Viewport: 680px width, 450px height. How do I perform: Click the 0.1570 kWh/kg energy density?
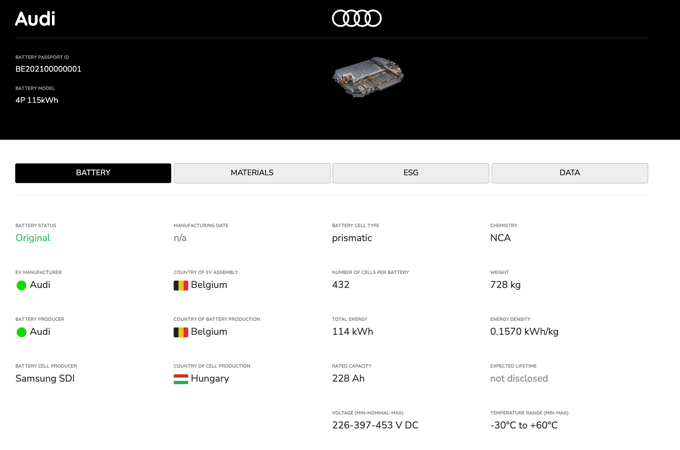point(524,332)
